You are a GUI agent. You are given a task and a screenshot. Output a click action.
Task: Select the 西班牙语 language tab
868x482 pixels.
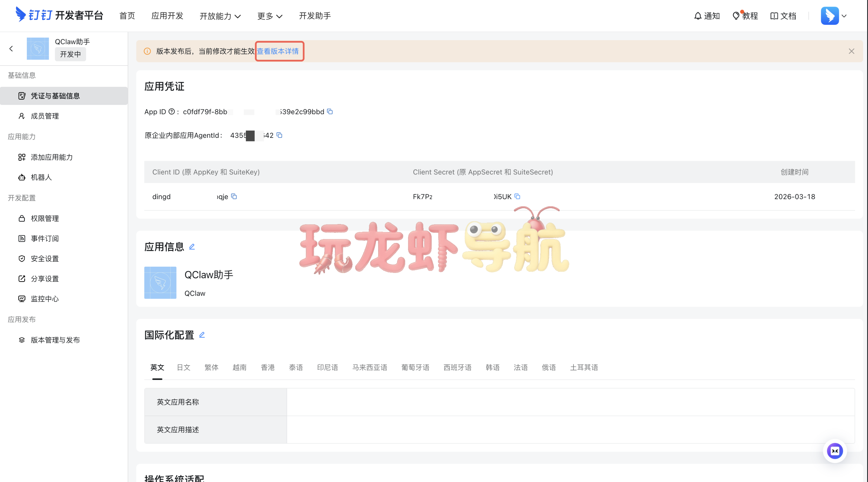(457, 367)
